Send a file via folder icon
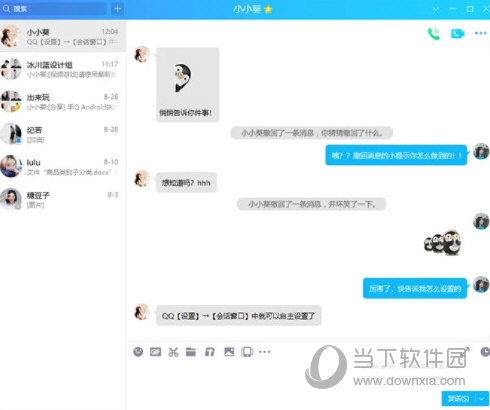490x410 pixels. click(x=191, y=351)
